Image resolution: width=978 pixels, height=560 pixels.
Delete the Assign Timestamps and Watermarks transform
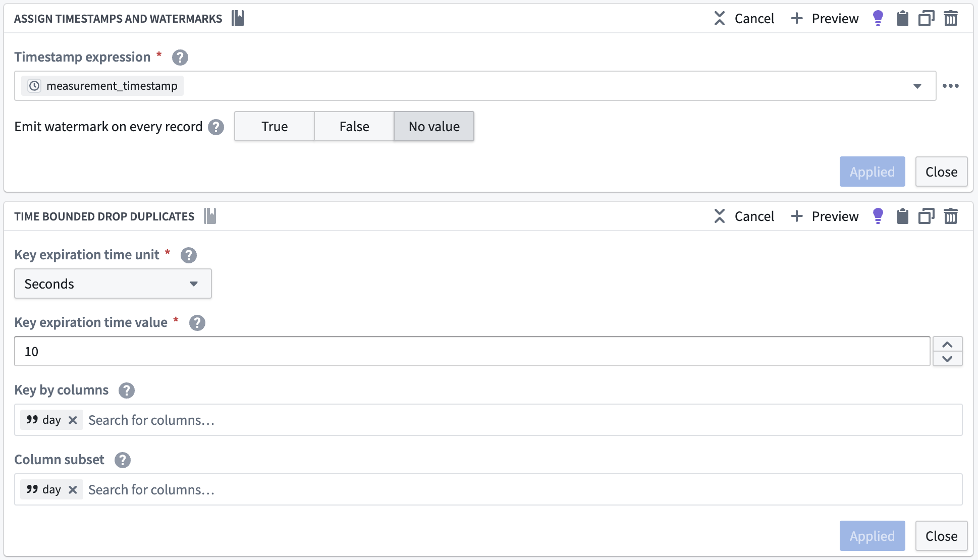pos(951,19)
